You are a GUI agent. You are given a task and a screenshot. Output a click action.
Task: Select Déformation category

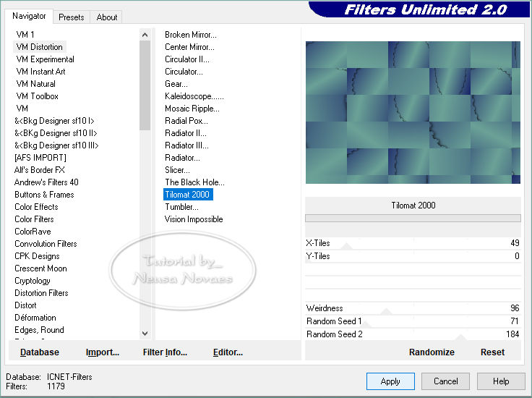tap(35, 318)
